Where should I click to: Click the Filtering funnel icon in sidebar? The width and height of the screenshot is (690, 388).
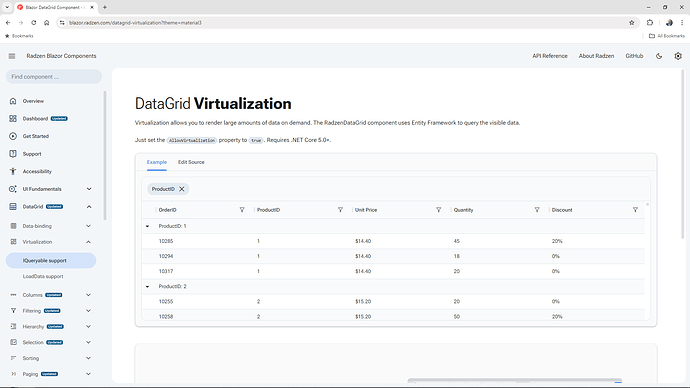[x=13, y=311]
